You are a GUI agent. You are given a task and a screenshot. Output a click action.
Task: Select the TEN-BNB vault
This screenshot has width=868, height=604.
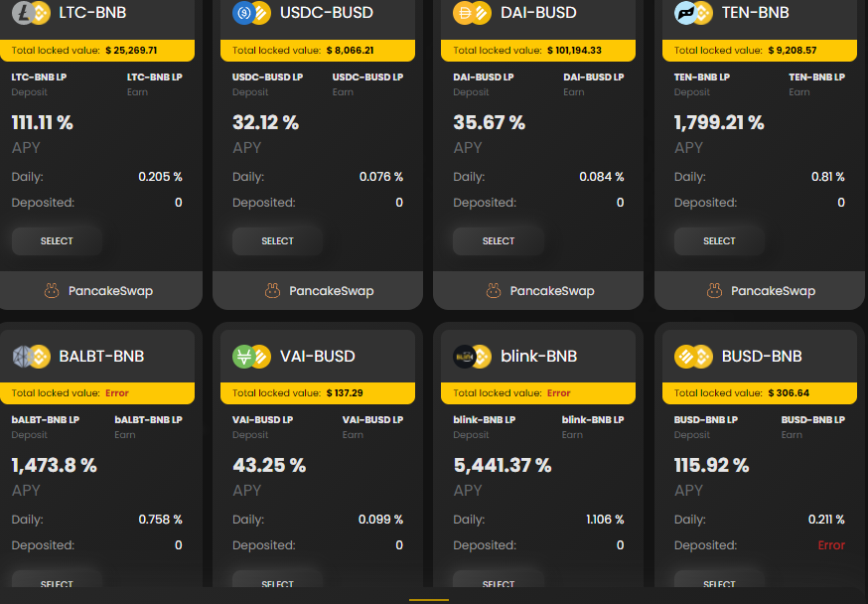719,240
